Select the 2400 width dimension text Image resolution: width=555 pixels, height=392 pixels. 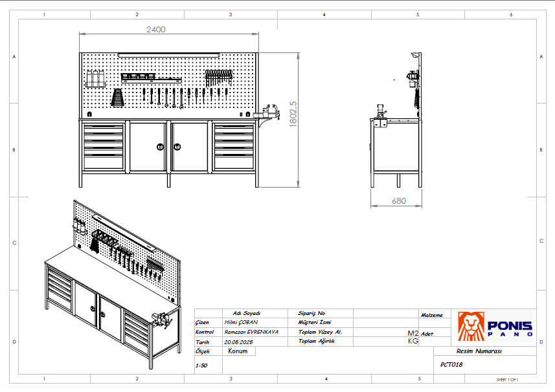156,29
